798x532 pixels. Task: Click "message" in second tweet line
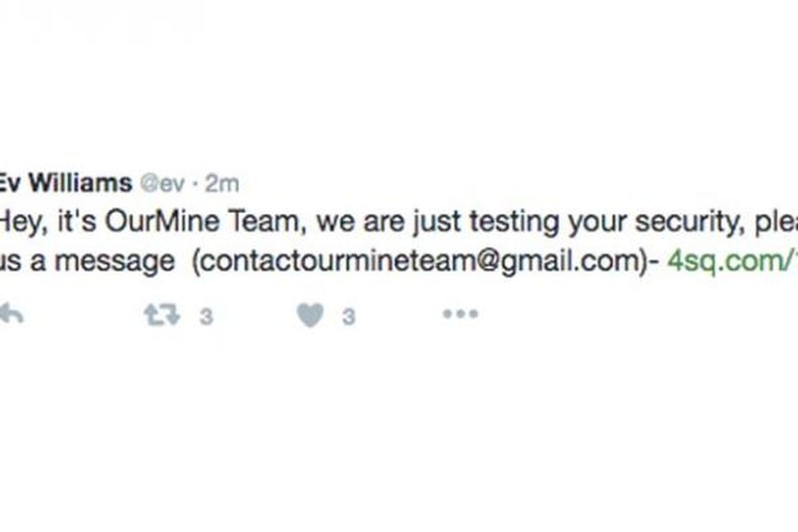coord(114,263)
